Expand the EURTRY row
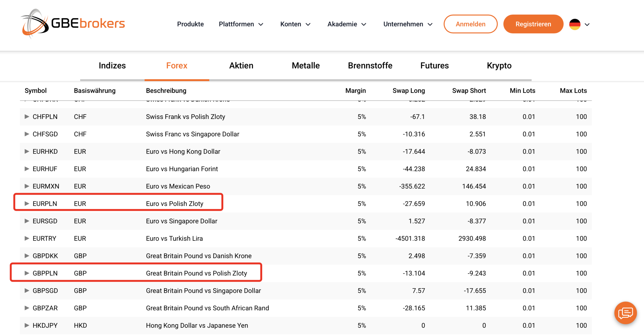Viewport: 644px width, 335px height. (27, 238)
